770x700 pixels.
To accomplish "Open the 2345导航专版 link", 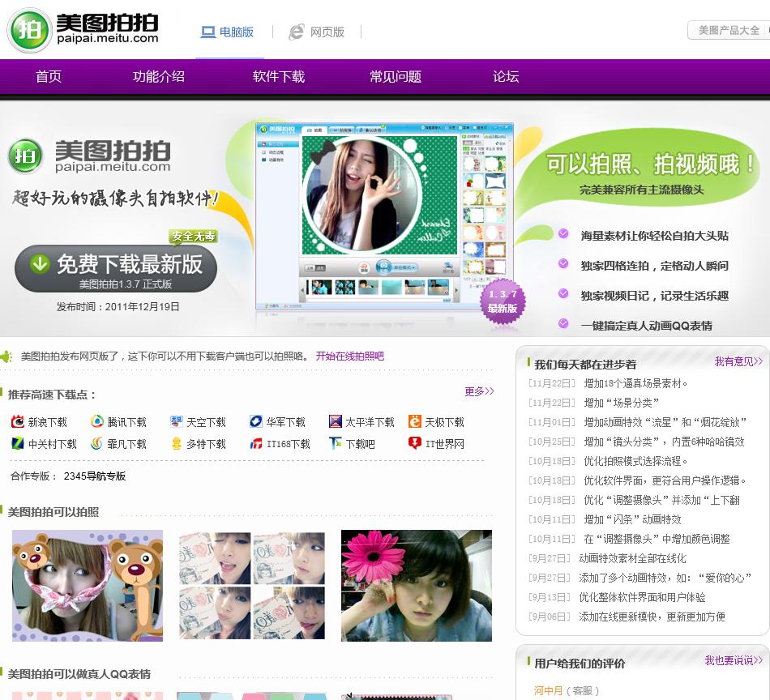I will tap(95, 476).
